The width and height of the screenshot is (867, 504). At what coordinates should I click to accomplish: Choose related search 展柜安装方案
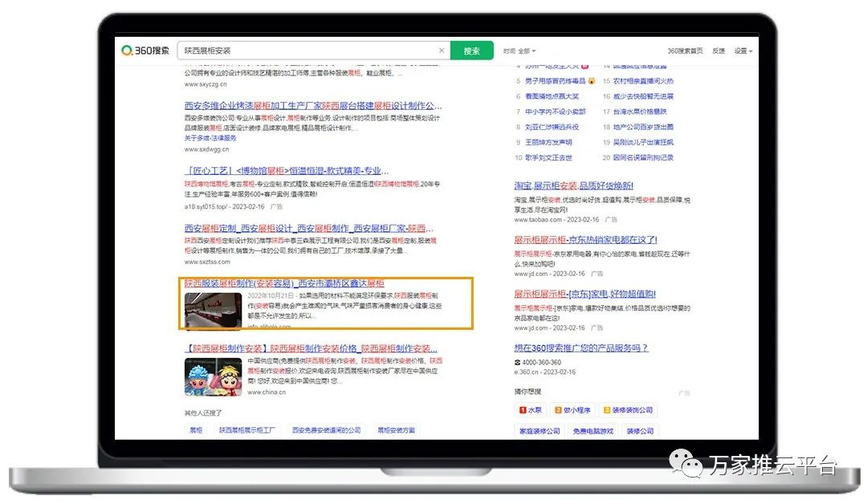[397, 430]
